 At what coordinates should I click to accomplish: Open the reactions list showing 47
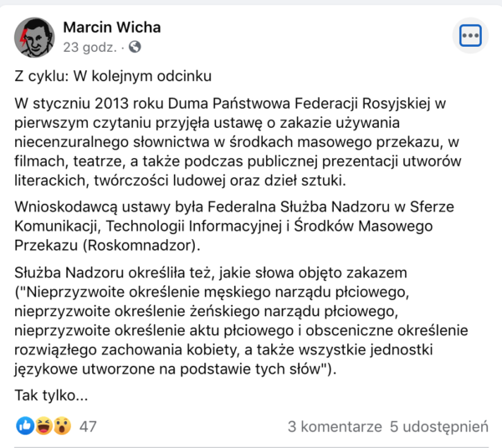tap(88, 426)
